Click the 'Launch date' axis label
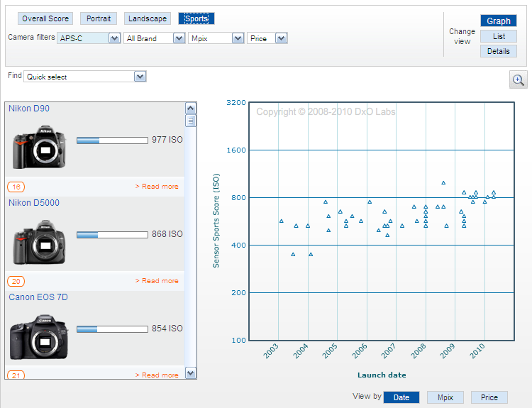The width and height of the screenshot is (532, 408). 382,375
